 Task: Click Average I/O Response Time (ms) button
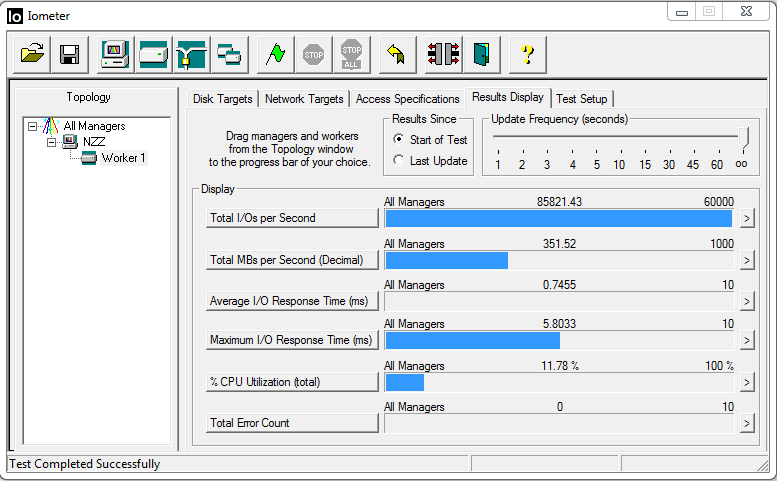point(292,301)
